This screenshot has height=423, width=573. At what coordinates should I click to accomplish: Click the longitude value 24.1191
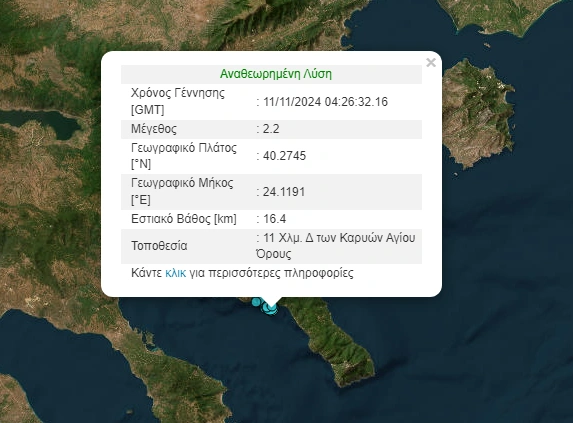[284, 192]
